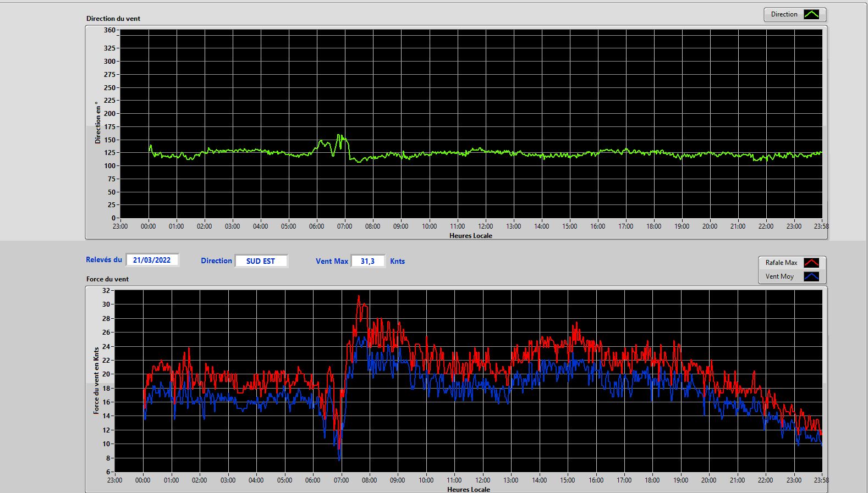This screenshot has width=868, height=493.
Task: Click the 12:00 tick on direction chart
Action: click(x=485, y=226)
